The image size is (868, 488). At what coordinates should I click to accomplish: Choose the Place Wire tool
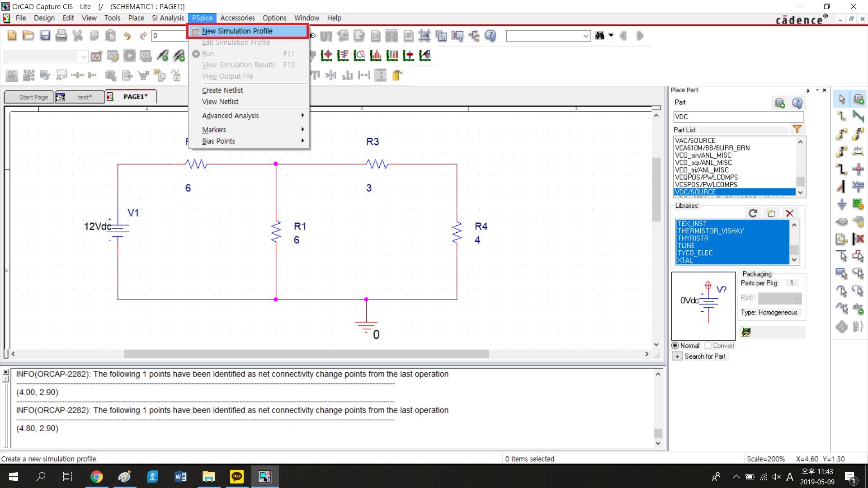tap(841, 117)
